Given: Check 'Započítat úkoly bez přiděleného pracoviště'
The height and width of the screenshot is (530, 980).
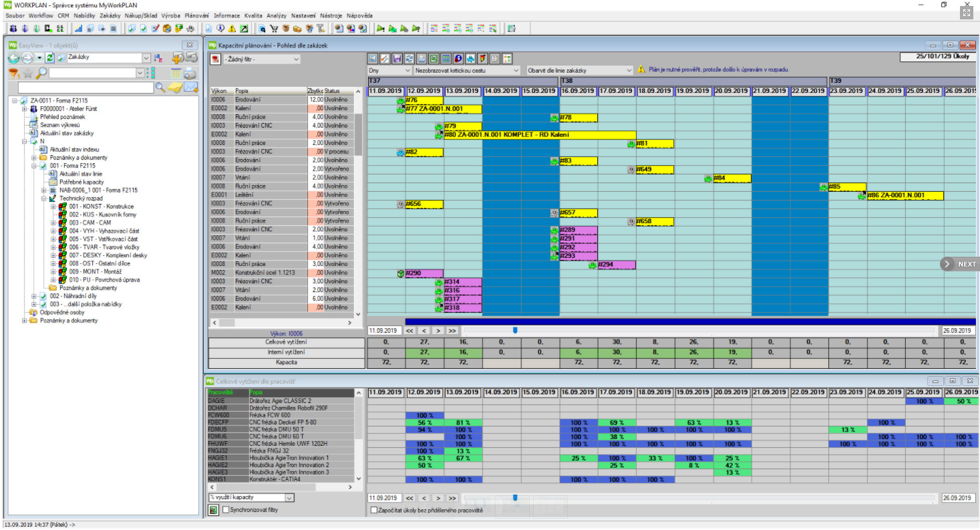Looking at the screenshot, I should click(x=374, y=510).
